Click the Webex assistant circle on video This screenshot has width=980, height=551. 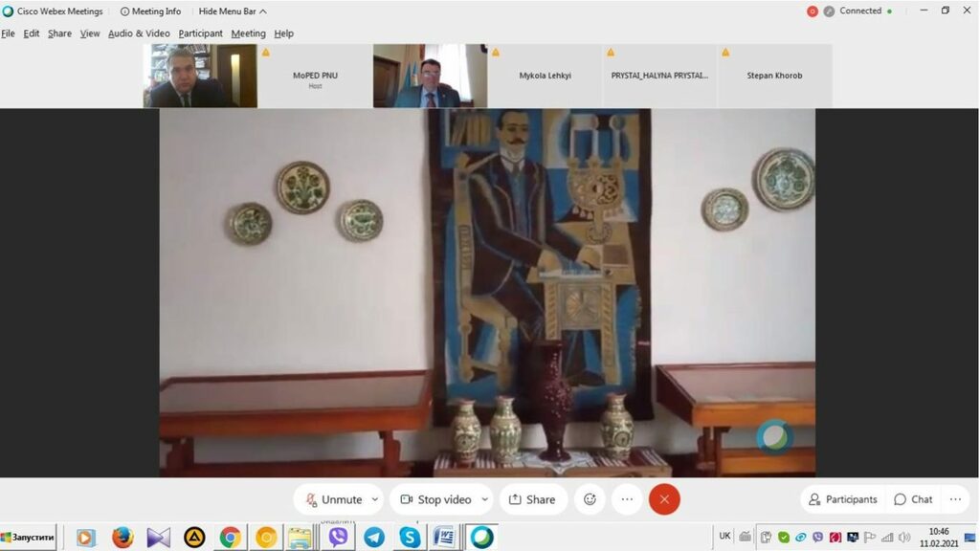pyautogui.click(x=774, y=436)
